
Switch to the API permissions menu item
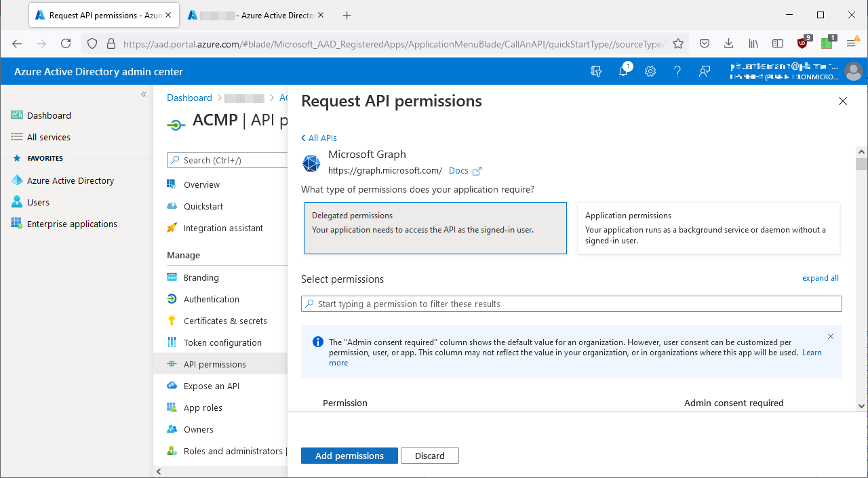[216, 363]
